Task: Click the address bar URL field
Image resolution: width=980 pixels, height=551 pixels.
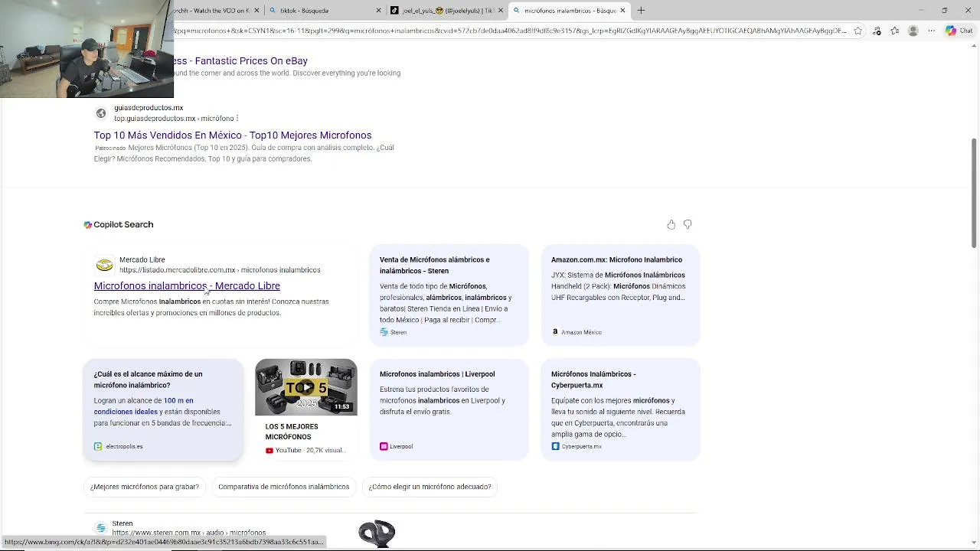Action: [510, 31]
